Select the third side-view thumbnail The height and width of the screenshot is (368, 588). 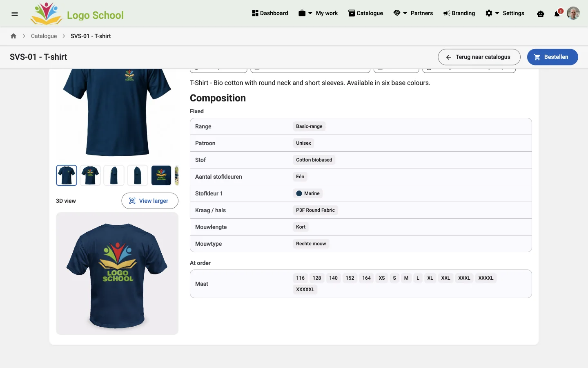point(114,175)
